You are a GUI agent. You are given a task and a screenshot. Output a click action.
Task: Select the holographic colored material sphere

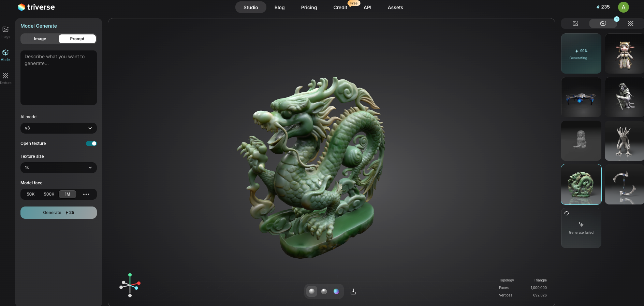pos(336,291)
